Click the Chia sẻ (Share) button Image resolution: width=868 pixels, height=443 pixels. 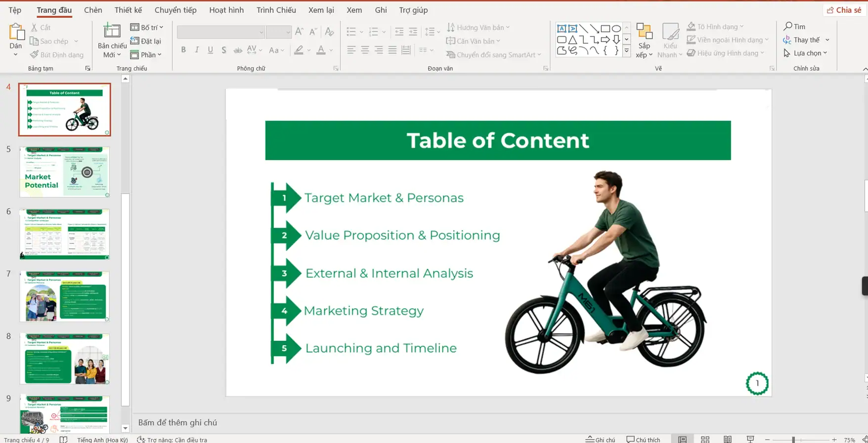[844, 10]
